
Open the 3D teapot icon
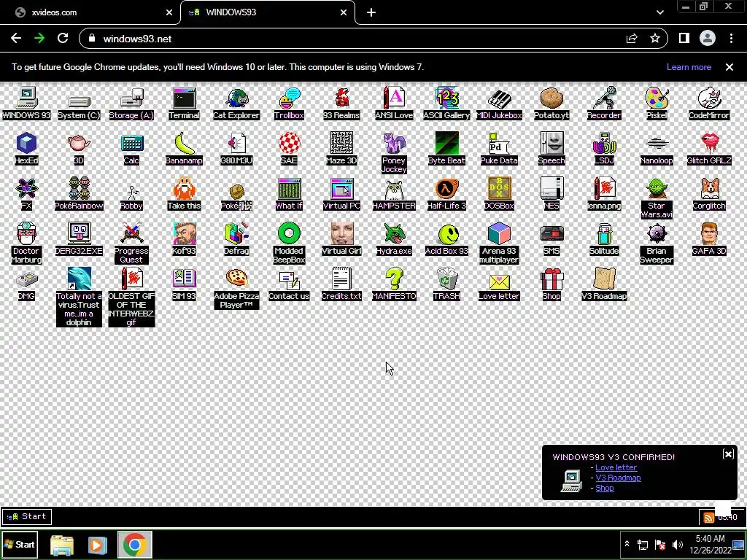(79, 149)
